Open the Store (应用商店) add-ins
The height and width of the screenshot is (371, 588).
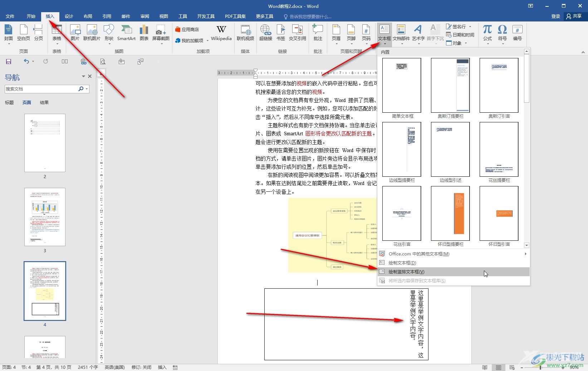[187, 29]
